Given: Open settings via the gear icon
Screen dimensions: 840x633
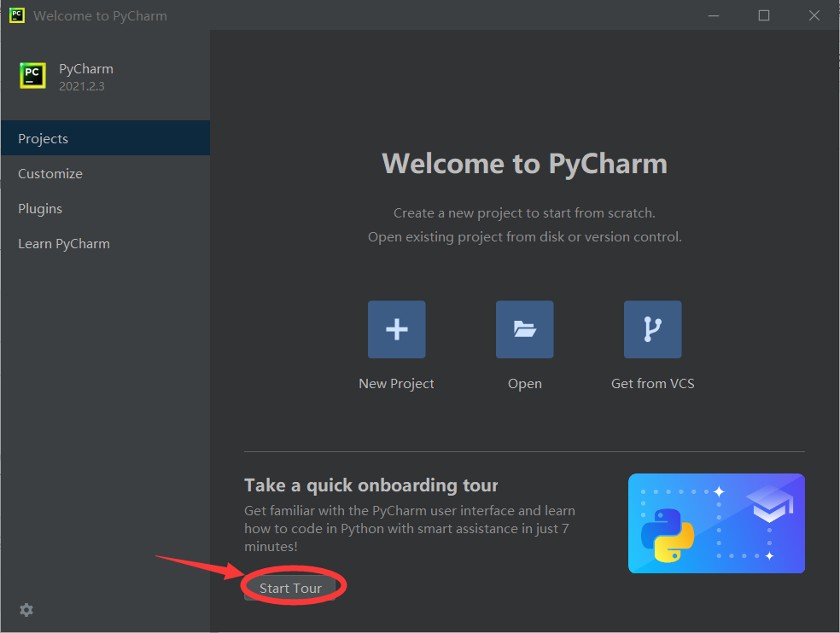Looking at the screenshot, I should click(x=26, y=610).
